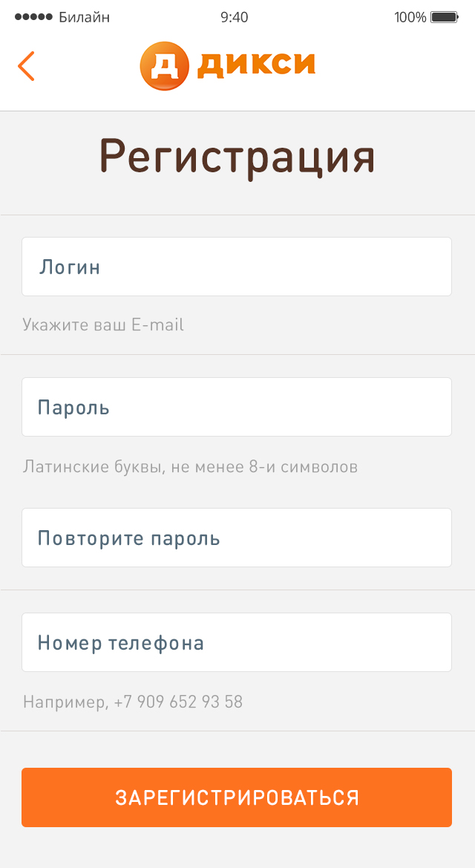Click the Пароль placeholder label

tap(73, 408)
